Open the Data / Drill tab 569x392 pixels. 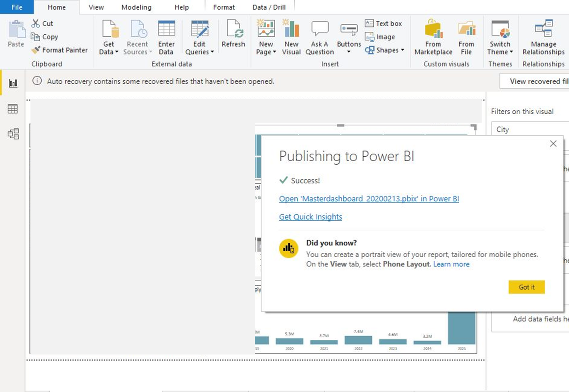pyautogui.click(x=269, y=7)
